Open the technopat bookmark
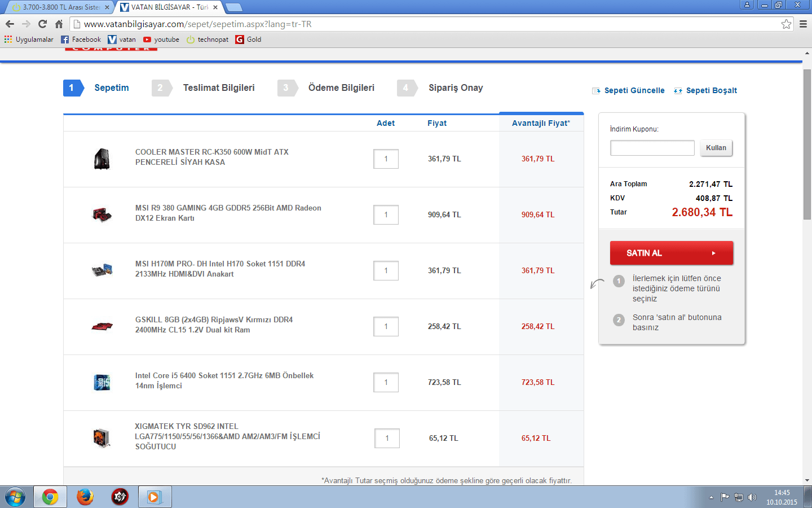This screenshot has width=812, height=508. pyautogui.click(x=208, y=40)
